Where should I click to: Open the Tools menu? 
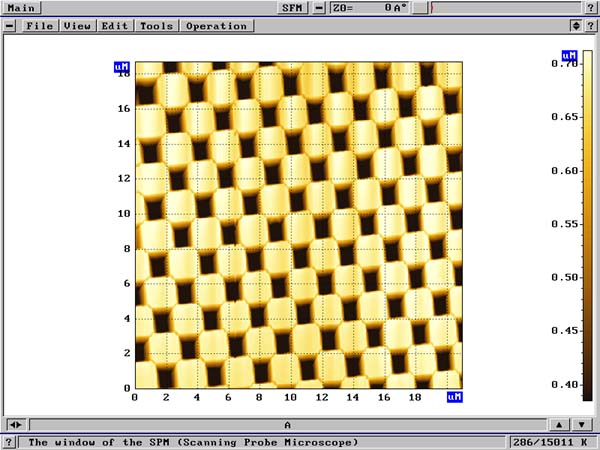coord(156,25)
